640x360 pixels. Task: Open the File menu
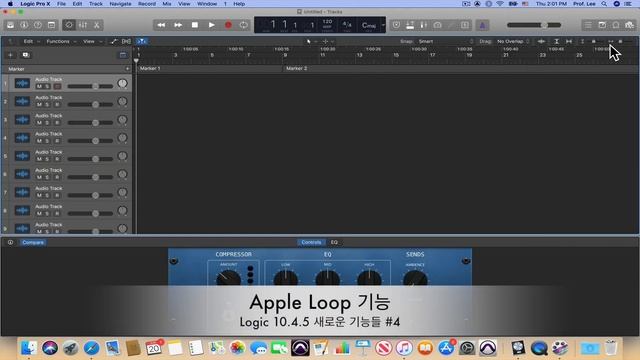pos(61,4)
